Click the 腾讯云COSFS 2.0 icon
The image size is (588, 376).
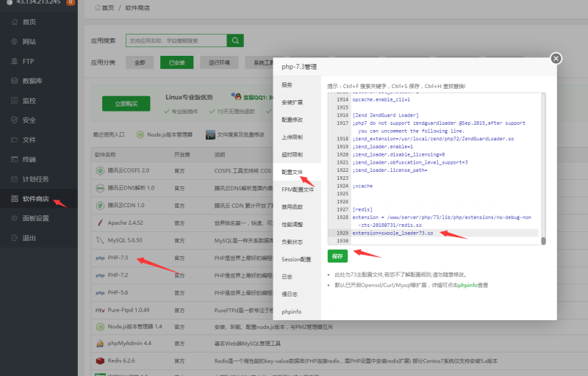[x=100, y=171]
